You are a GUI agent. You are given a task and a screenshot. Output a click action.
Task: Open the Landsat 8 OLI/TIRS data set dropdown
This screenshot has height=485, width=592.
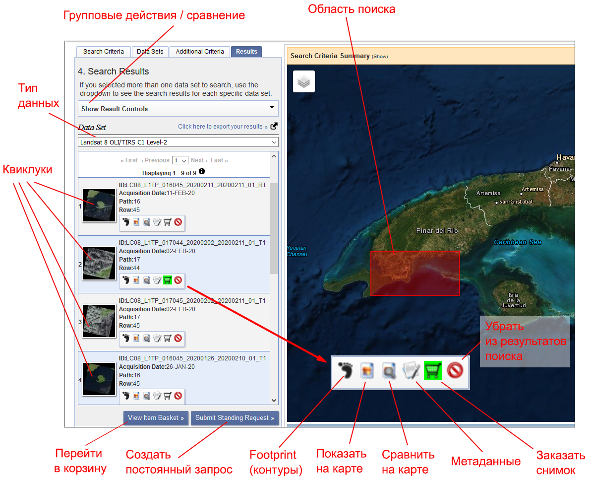coord(178,142)
